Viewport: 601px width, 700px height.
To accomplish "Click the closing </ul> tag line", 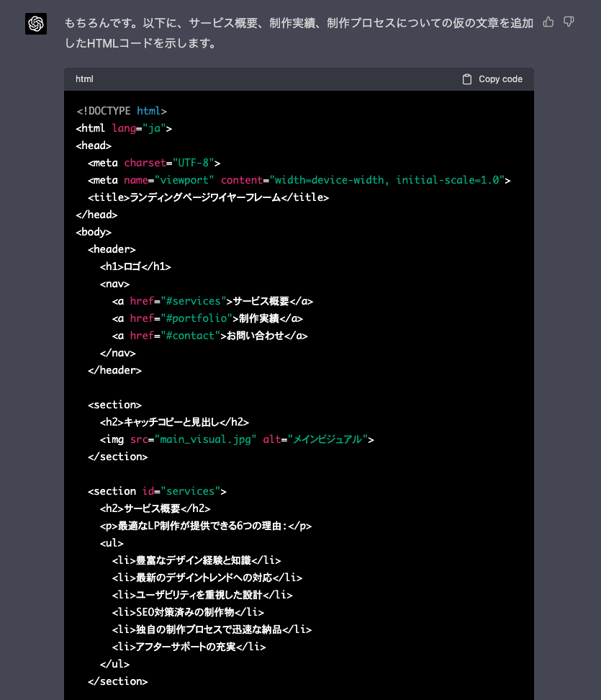I will click(x=114, y=664).
